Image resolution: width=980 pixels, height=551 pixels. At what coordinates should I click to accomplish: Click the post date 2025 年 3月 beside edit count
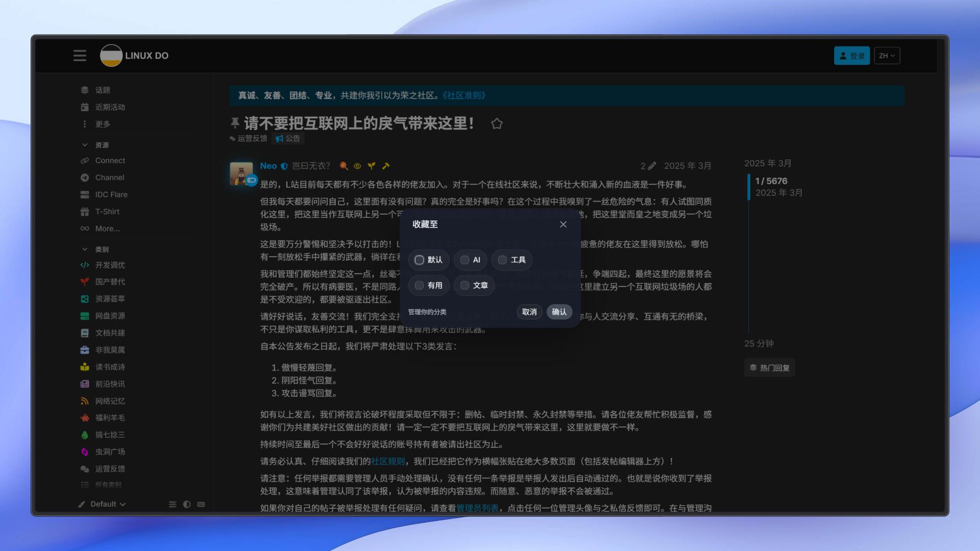pyautogui.click(x=688, y=166)
